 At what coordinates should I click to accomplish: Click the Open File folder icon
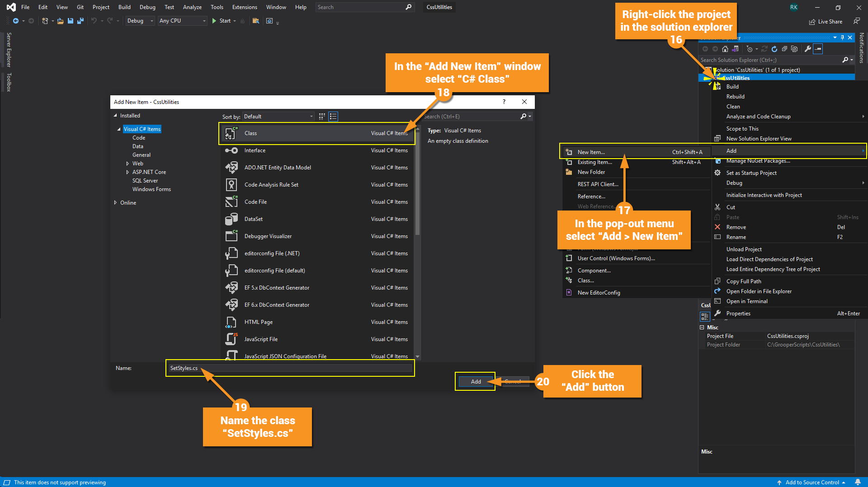(x=60, y=21)
